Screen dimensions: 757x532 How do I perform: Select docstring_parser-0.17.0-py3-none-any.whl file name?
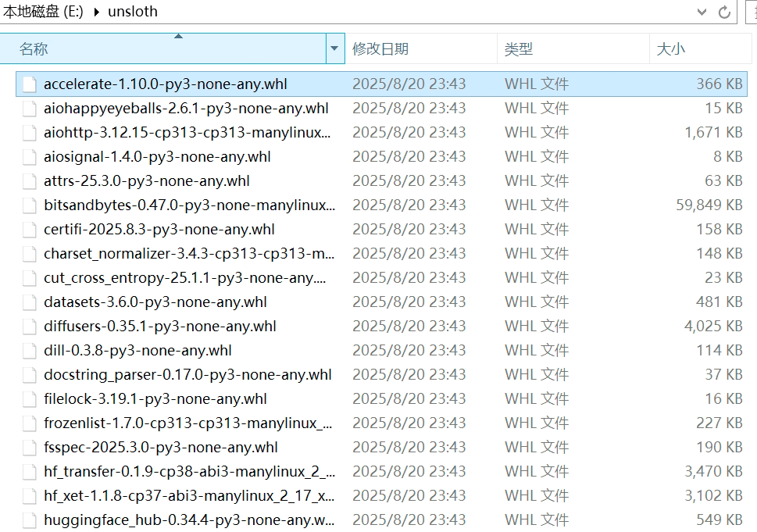[187, 375]
